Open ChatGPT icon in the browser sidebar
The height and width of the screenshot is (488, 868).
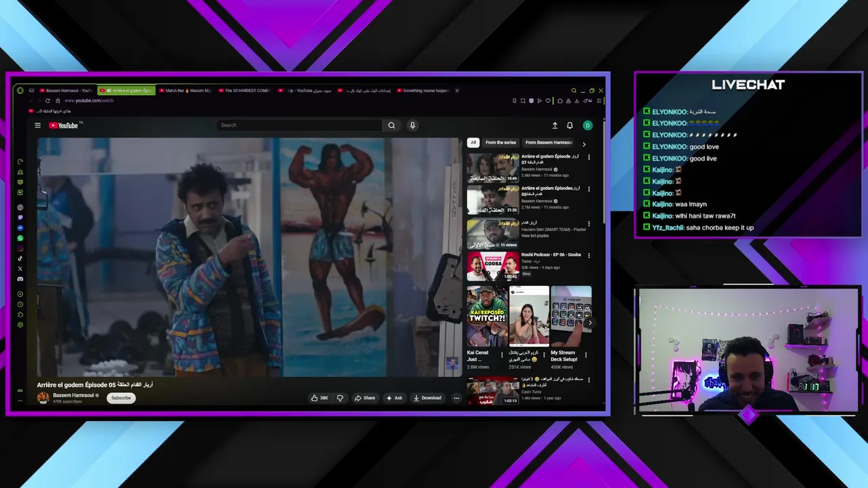coord(20,207)
